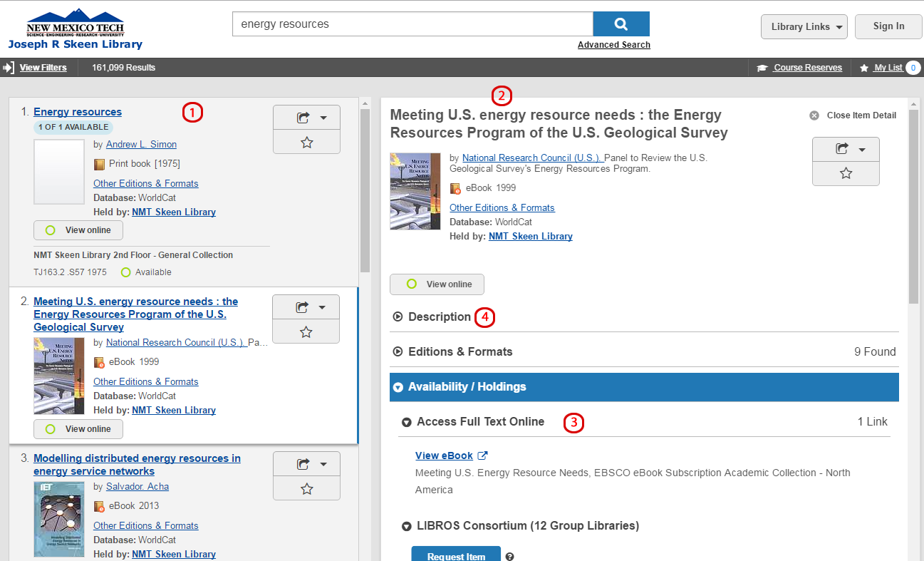Click the 1 OF 1 AVAILABLE badge

(73, 127)
